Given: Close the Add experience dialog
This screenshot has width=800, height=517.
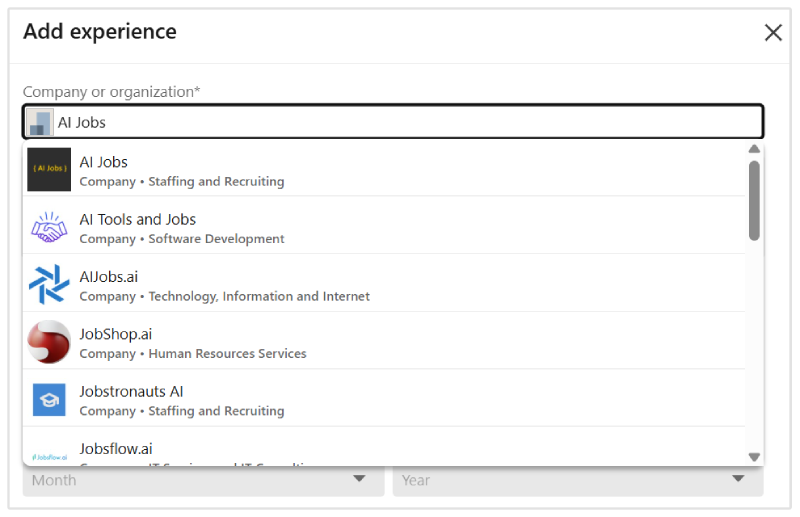Looking at the screenshot, I should 773,33.
